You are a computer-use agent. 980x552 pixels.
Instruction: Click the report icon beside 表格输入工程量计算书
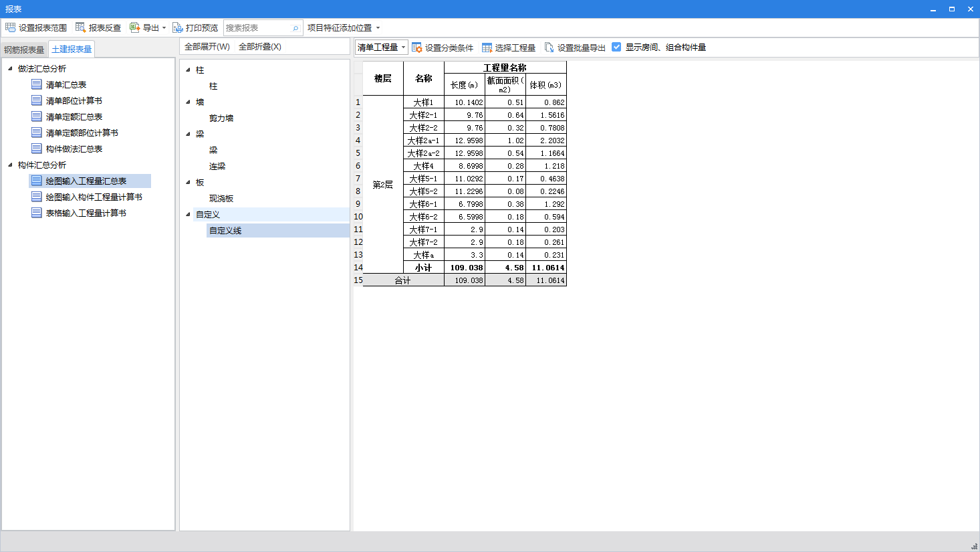pos(37,213)
